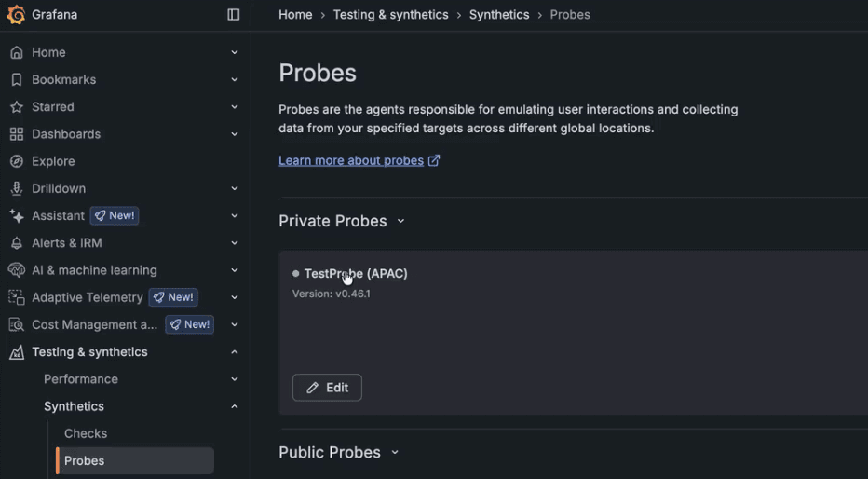868x479 pixels.
Task: Click the rocket icon in Adaptive Telemetry badge
Action: [x=159, y=297]
